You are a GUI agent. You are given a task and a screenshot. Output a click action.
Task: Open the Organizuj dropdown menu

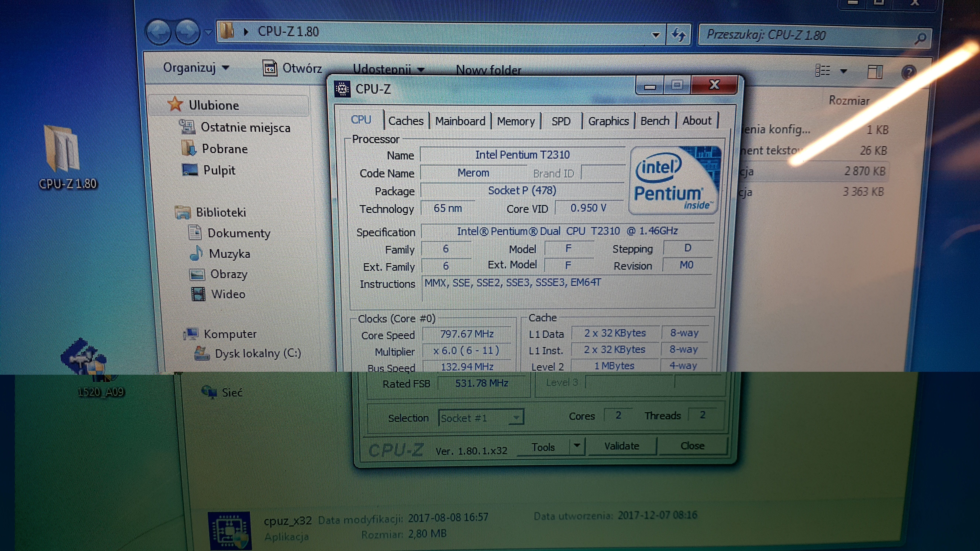tap(196, 68)
